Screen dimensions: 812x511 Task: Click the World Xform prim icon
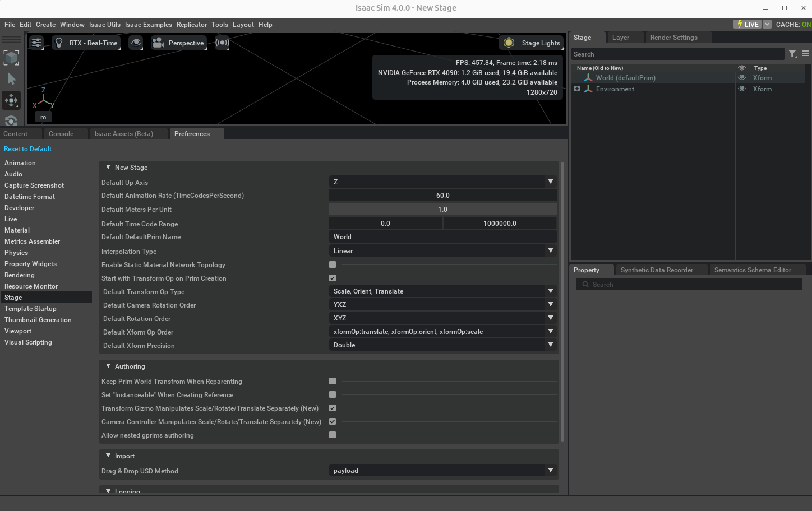click(588, 78)
